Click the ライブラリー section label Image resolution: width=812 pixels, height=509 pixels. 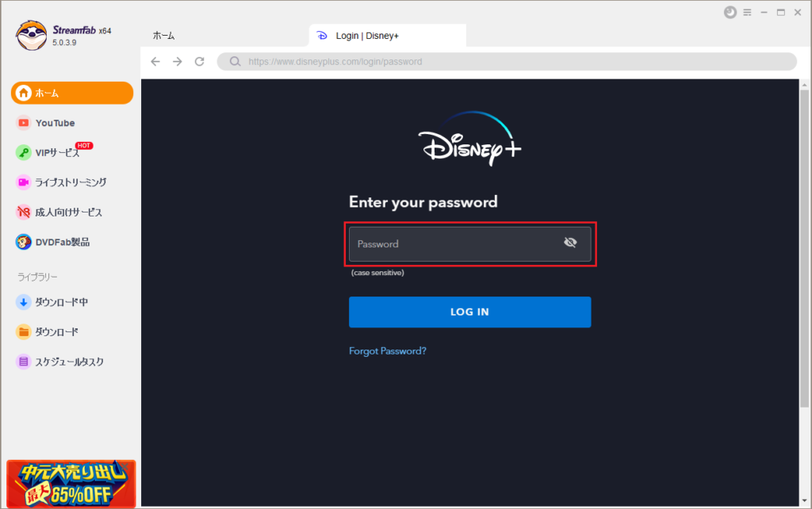point(37,277)
